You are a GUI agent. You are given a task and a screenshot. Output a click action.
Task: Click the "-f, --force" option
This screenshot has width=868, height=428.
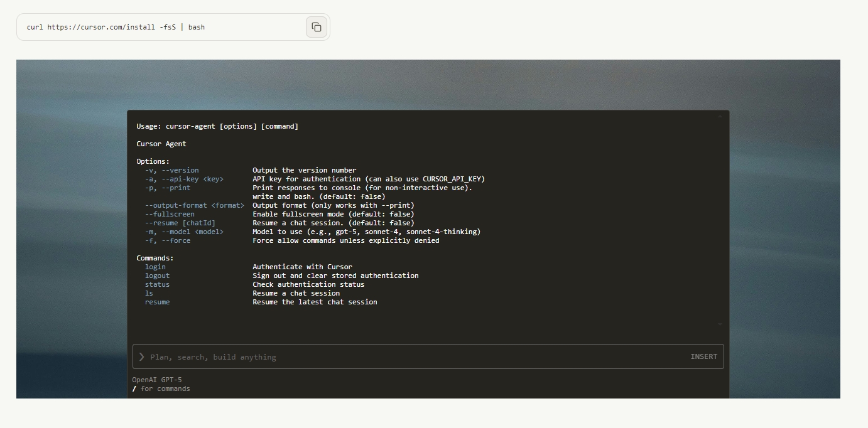click(x=168, y=240)
